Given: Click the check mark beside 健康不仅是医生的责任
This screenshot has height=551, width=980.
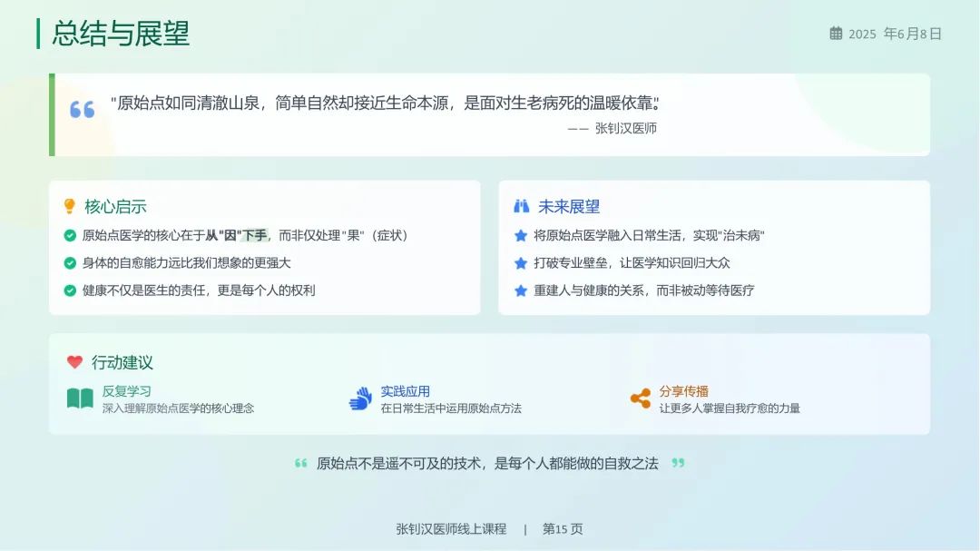Looking at the screenshot, I should click(70, 290).
